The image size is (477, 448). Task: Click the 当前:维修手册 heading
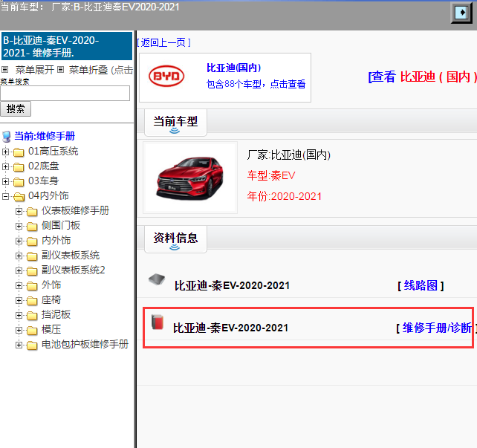click(45, 136)
